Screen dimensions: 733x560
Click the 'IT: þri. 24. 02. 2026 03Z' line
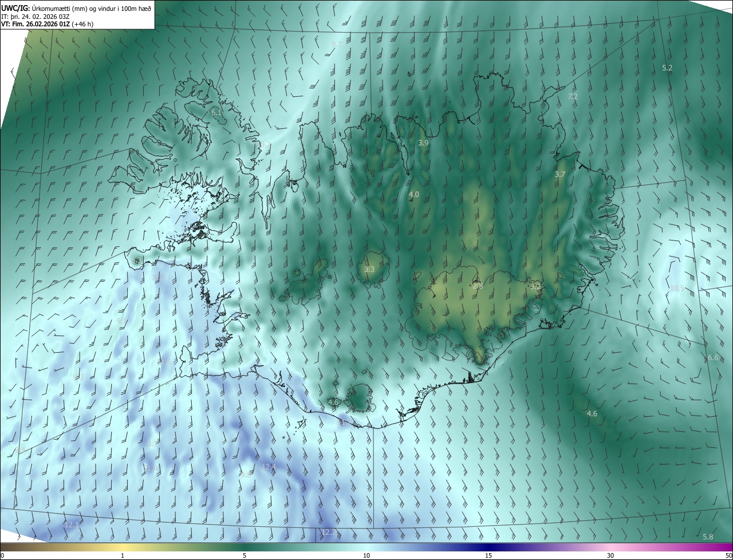click(x=36, y=16)
